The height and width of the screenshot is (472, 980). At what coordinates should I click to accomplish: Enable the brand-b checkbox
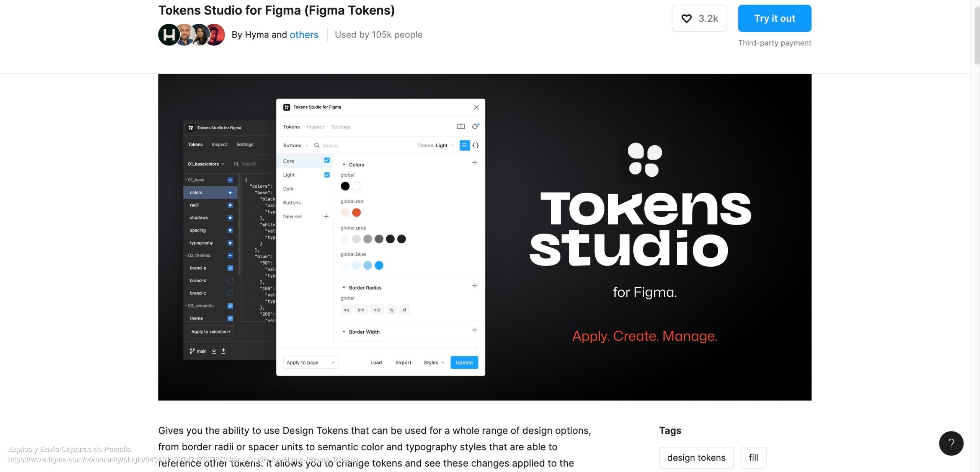click(230, 281)
